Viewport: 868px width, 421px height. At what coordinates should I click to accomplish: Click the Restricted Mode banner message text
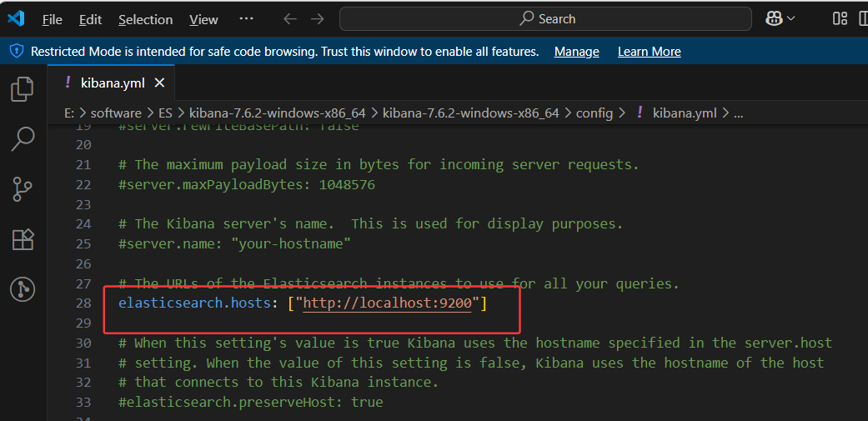(x=284, y=52)
